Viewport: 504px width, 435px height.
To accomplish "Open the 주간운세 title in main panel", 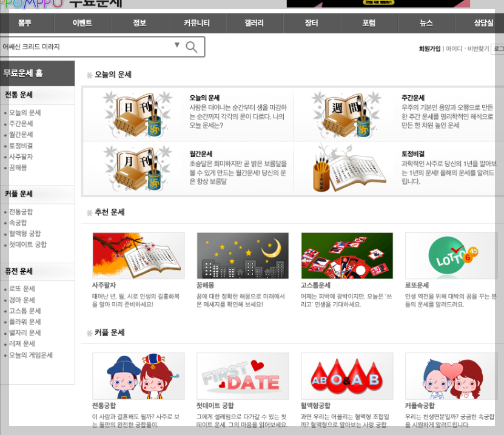I will (412, 98).
